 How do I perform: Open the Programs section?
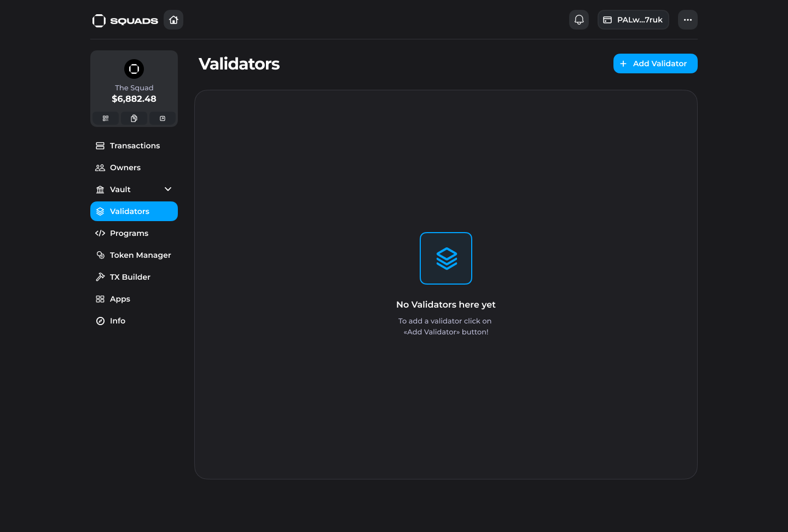[x=129, y=233]
